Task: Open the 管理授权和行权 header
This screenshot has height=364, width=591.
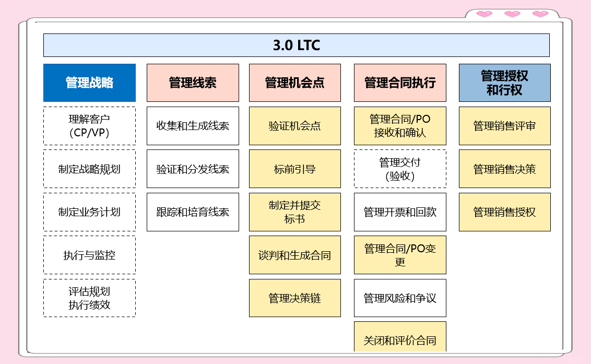Action: click(504, 81)
